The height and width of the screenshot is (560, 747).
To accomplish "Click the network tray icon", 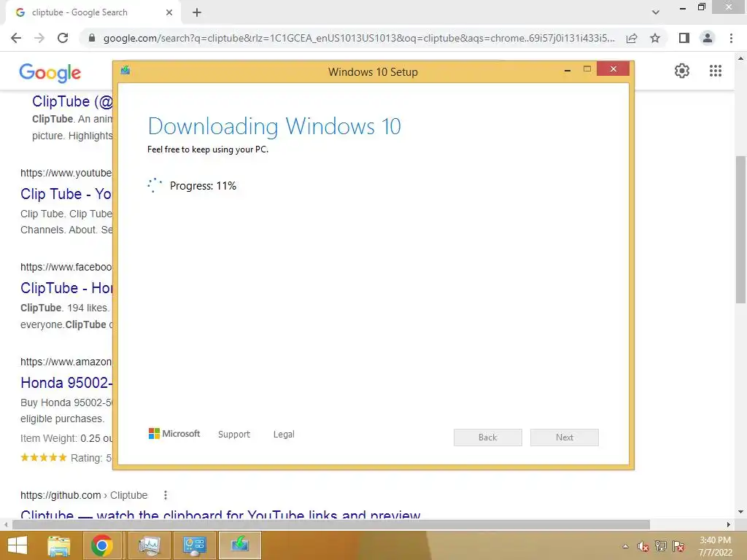I will pos(661,546).
